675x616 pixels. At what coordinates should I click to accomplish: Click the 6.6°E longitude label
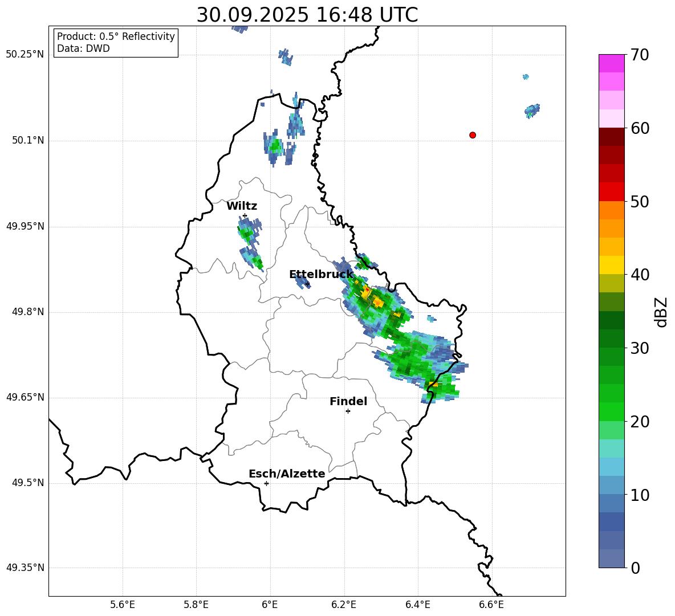tap(491, 605)
